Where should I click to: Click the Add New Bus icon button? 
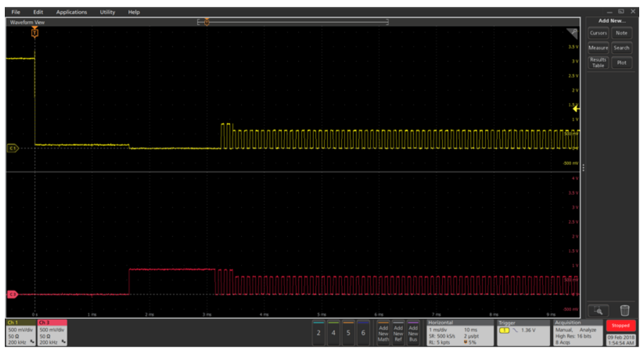[413, 333]
